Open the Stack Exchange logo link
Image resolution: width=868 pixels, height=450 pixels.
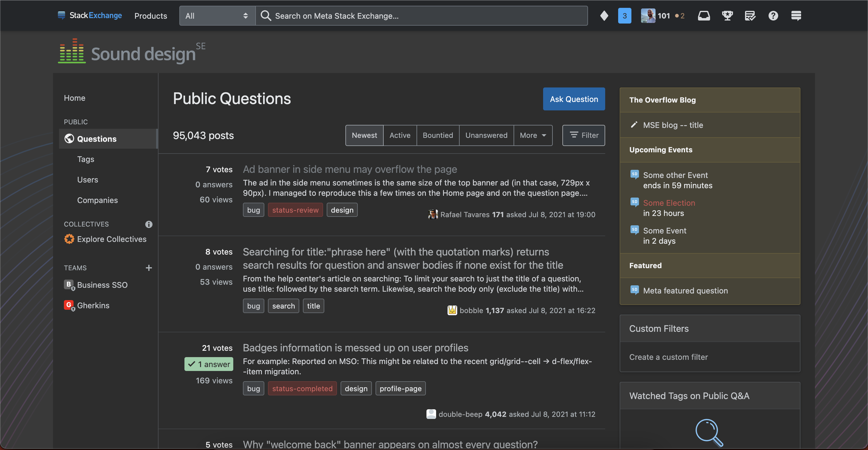pos(90,15)
